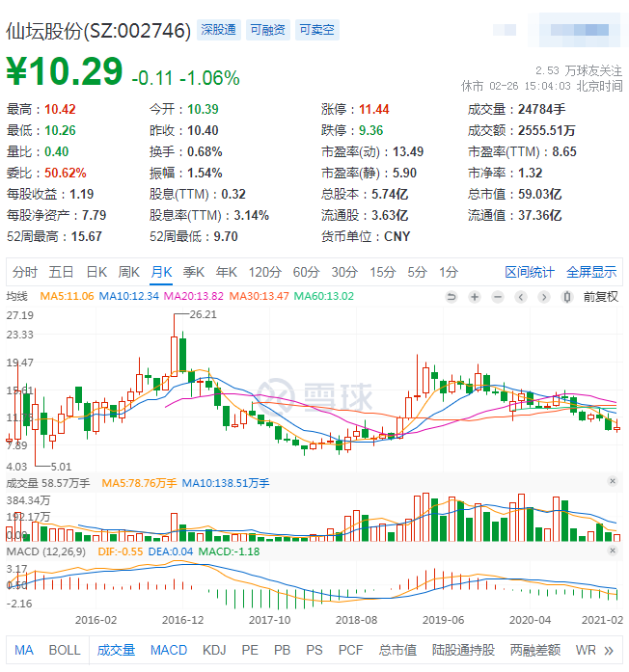Click the 可卖空 tag
629x672 pixels.
[x=317, y=30]
